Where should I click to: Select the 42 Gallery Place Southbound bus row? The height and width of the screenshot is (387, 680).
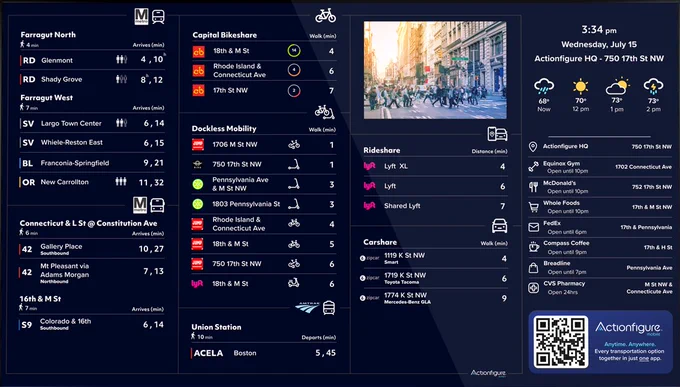pos(92,249)
